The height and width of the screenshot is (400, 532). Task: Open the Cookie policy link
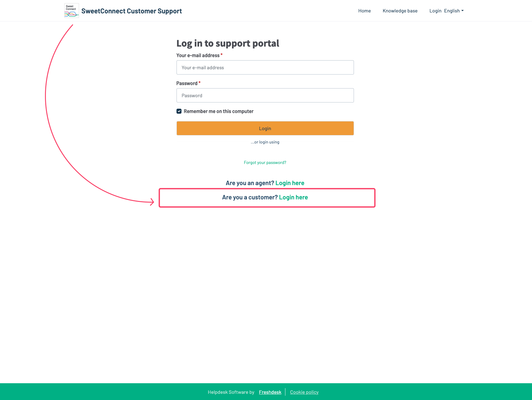(x=304, y=392)
